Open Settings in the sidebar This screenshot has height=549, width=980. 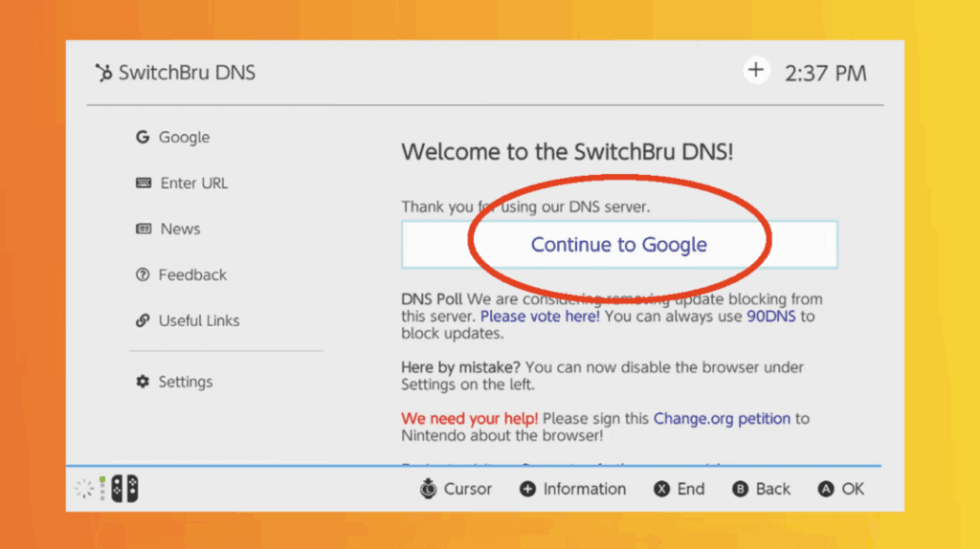click(x=174, y=382)
